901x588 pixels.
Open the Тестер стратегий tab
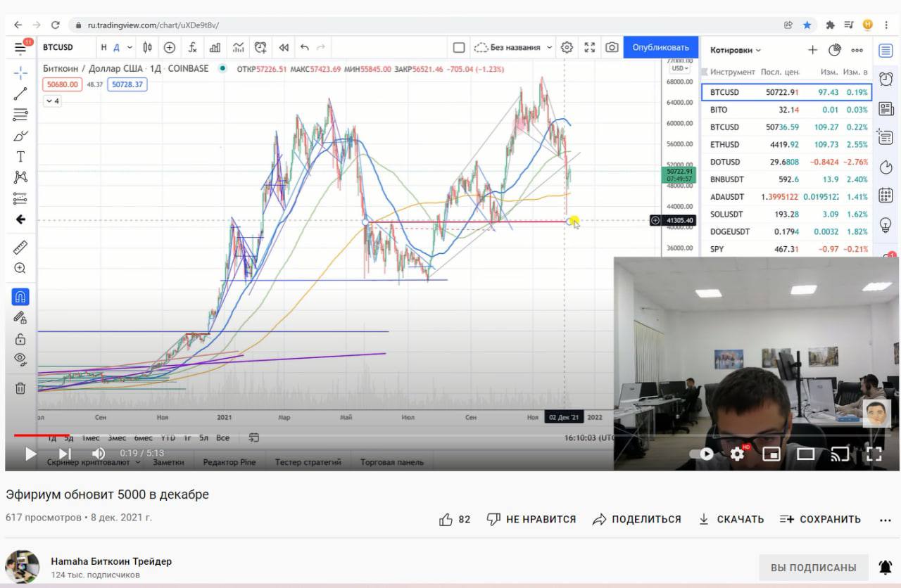[x=308, y=462]
